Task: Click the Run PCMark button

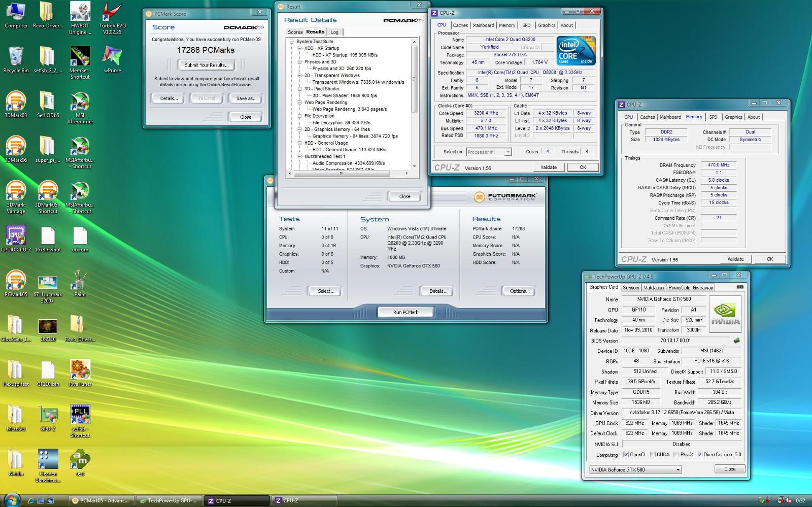Action: [x=405, y=312]
